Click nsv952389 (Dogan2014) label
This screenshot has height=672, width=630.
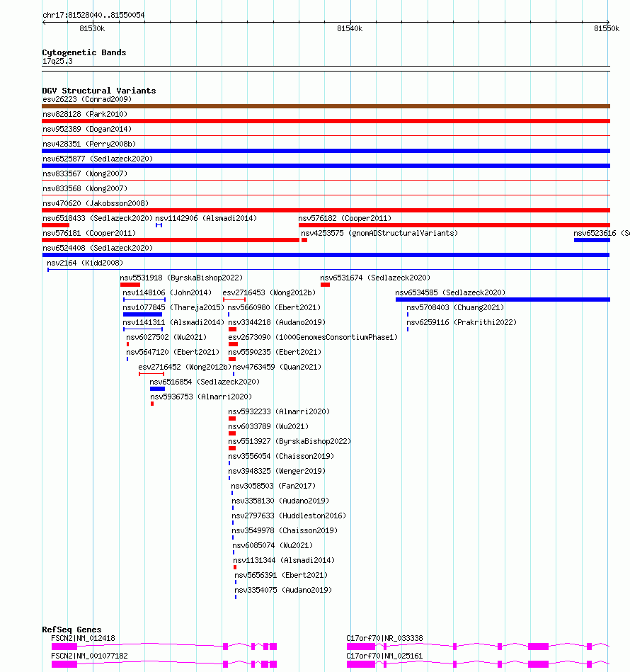click(87, 129)
